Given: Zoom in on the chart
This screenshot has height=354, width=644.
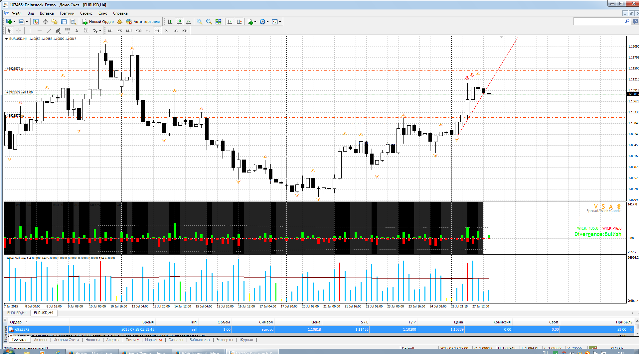Looking at the screenshot, I should pyautogui.click(x=200, y=22).
